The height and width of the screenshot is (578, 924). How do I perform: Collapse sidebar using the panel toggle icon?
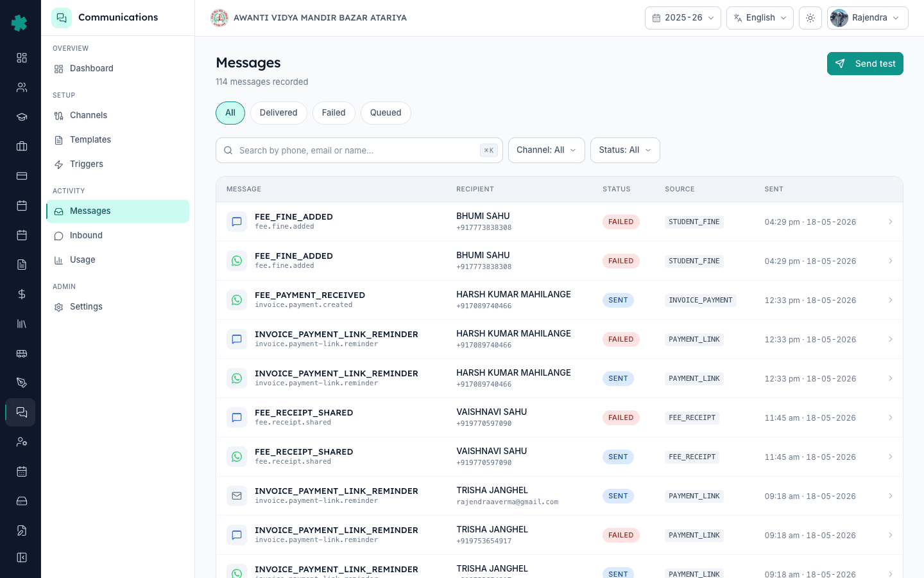pyautogui.click(x=22, y=557)
